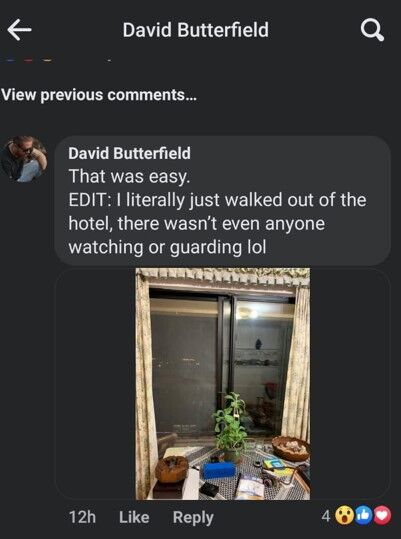
Task: Tap the blue speaker in the photo
Action: (219, 471)
